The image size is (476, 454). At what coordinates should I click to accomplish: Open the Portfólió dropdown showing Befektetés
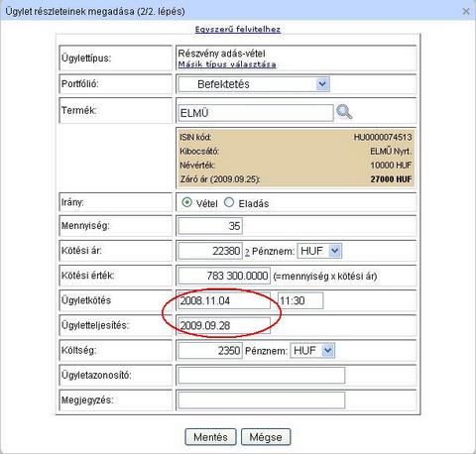[254, 84]
